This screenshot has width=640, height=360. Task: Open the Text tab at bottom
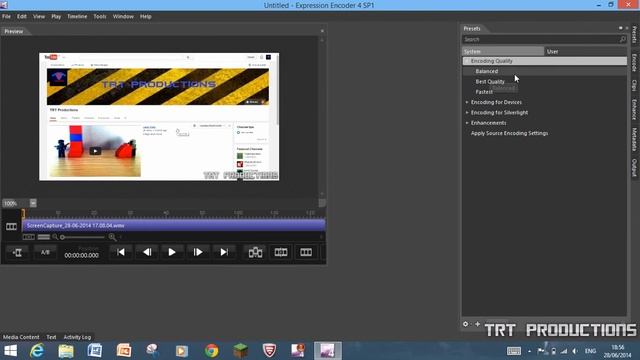point(51,337)
